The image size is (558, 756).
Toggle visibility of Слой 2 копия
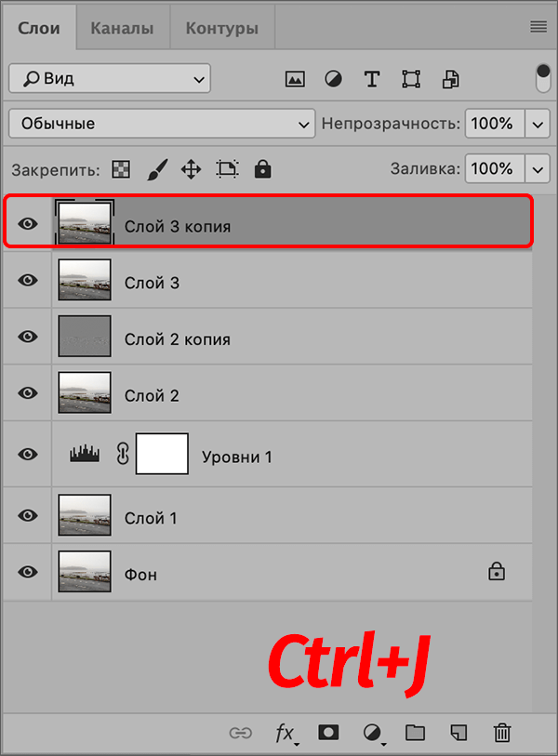28,338
